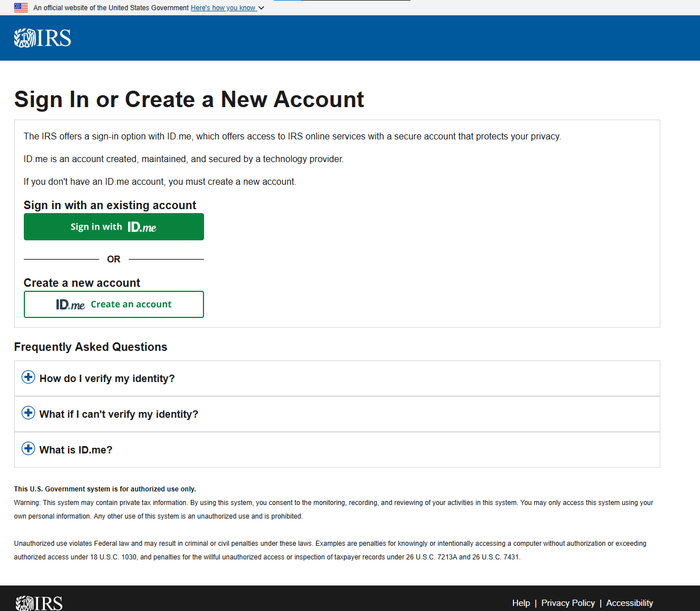This screenshot has width=700, height=611.
Task: Click the 'Create an account' button
Action: click(x=114, y=304)
